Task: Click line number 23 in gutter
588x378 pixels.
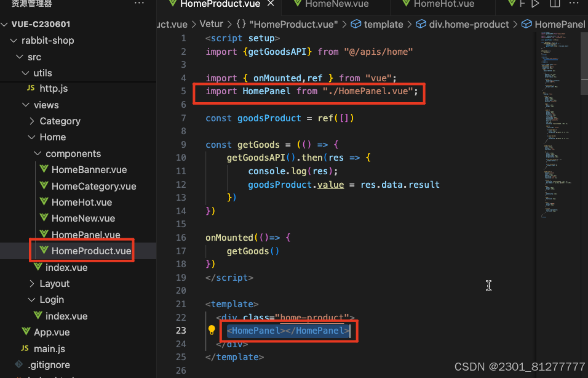Action: tap(181, 331)
